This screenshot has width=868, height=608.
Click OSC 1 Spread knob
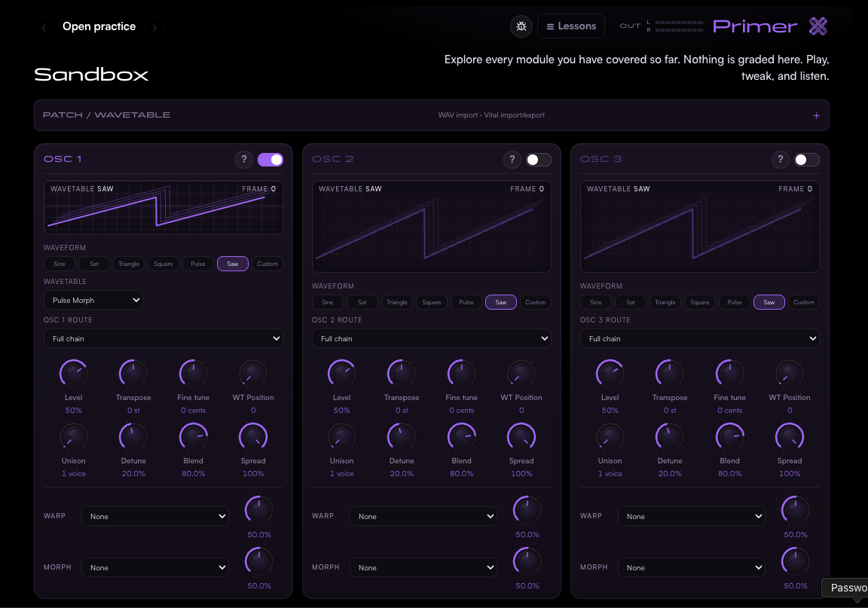[253, 437]
